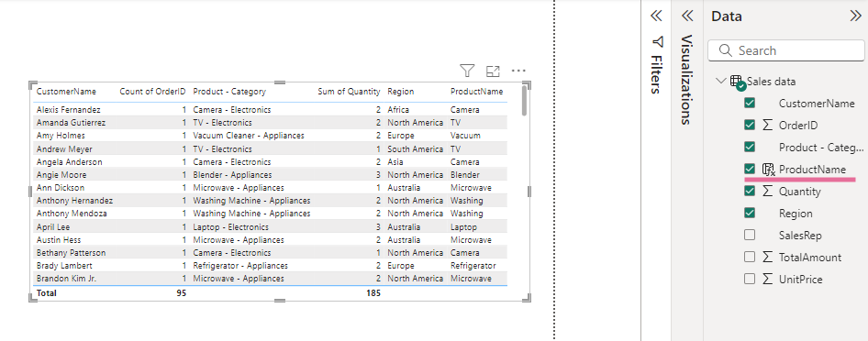Screen dimensions: 868x341
Task: Collapse the Sales data table tree
Action: tap(720, 81)
